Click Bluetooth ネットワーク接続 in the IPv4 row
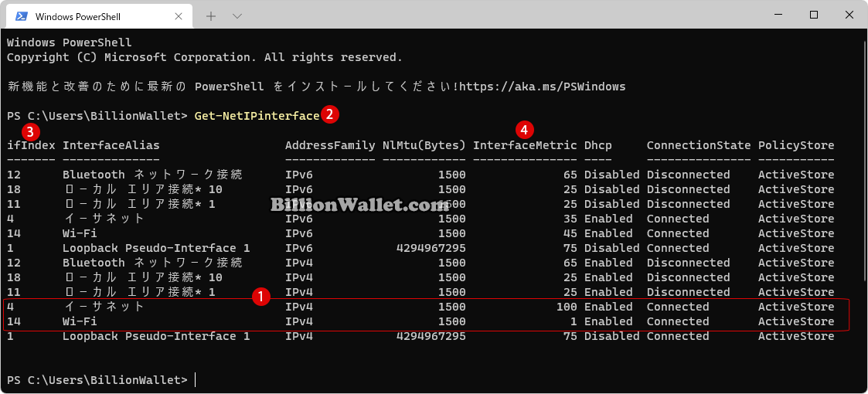Viewport: 868px width, 394px height. [152, 263]
